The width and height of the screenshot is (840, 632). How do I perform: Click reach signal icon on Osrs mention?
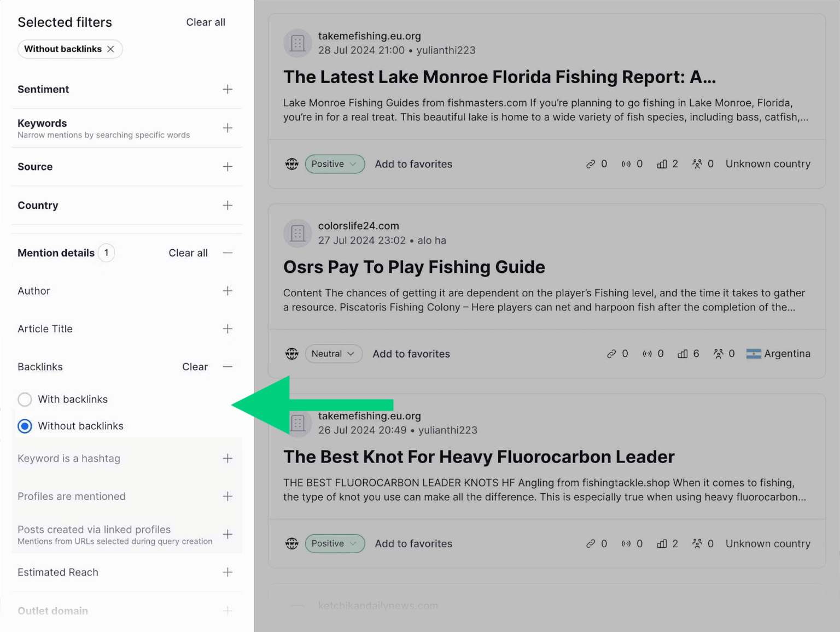pos(647,354)
